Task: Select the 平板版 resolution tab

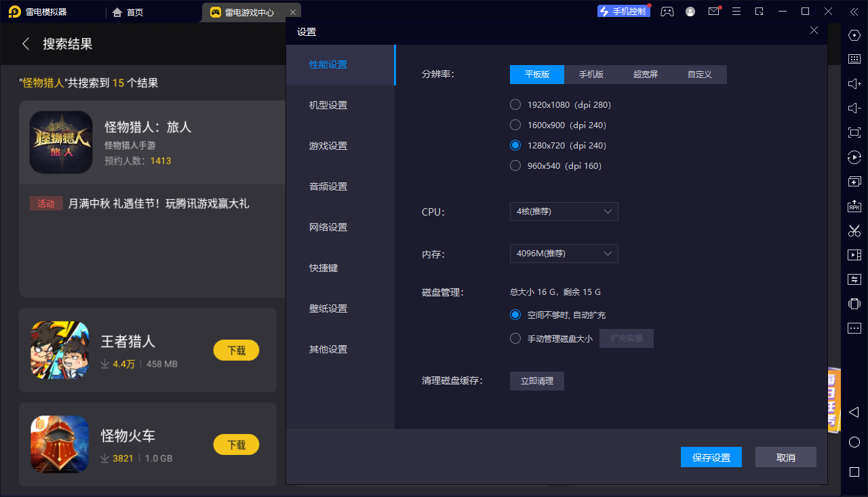Action: [x=537, y=75]
